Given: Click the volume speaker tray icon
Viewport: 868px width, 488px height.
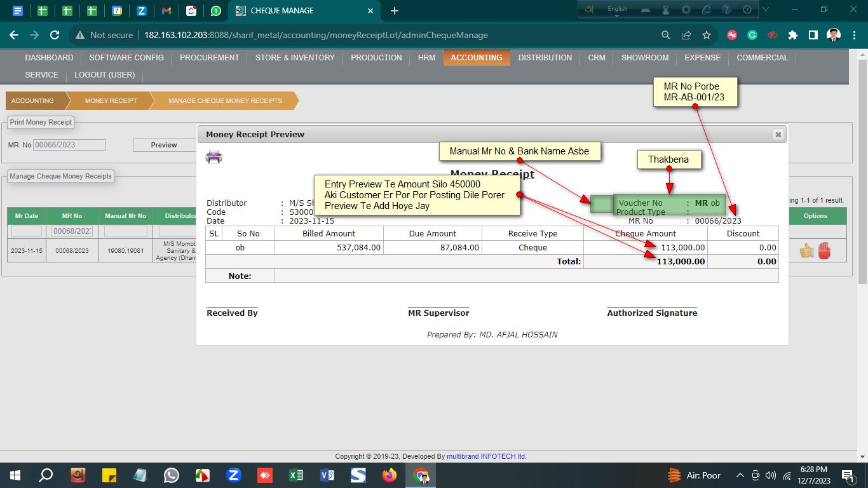Looking at the screenshot, I should (x=771, y=475).
